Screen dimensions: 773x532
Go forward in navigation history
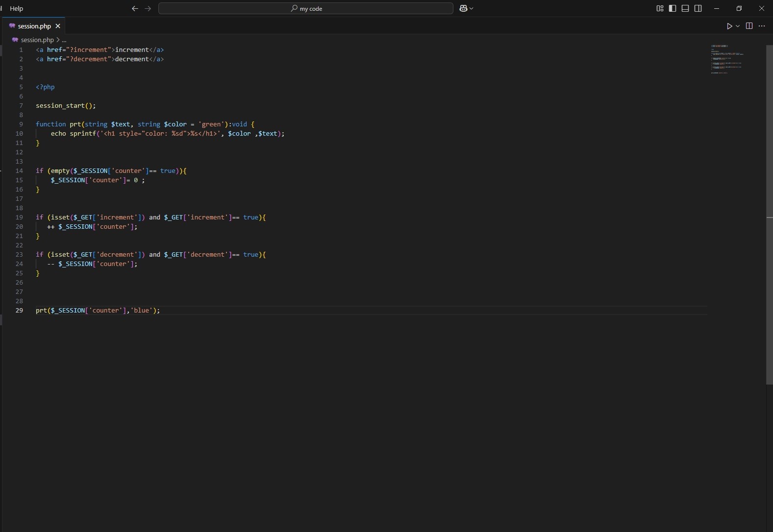(148, 8)
